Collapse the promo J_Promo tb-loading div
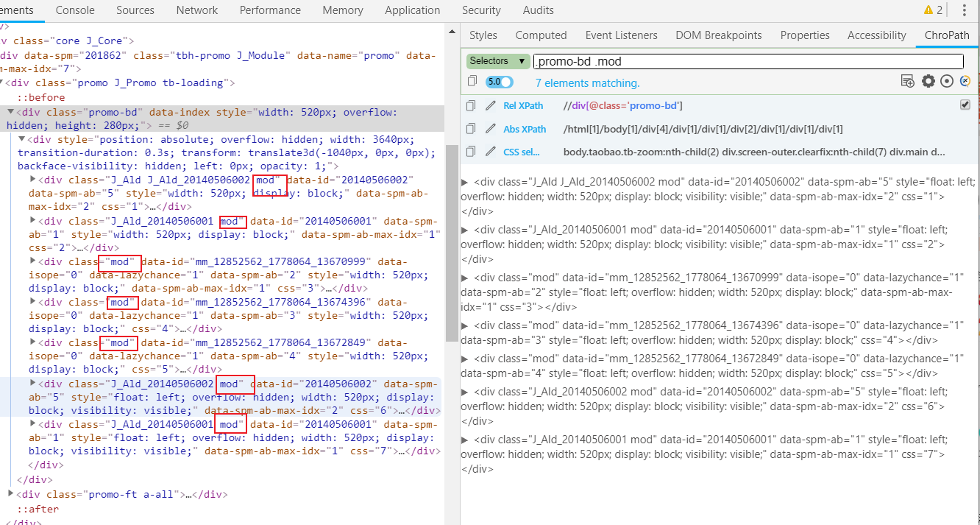Screen dimensions: 980x525 (0, 83)
